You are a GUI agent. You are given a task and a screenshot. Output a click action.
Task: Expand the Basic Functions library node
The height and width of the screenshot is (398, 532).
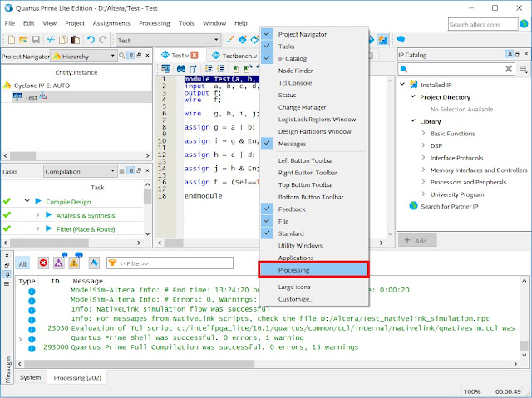[x=423, y=133]
